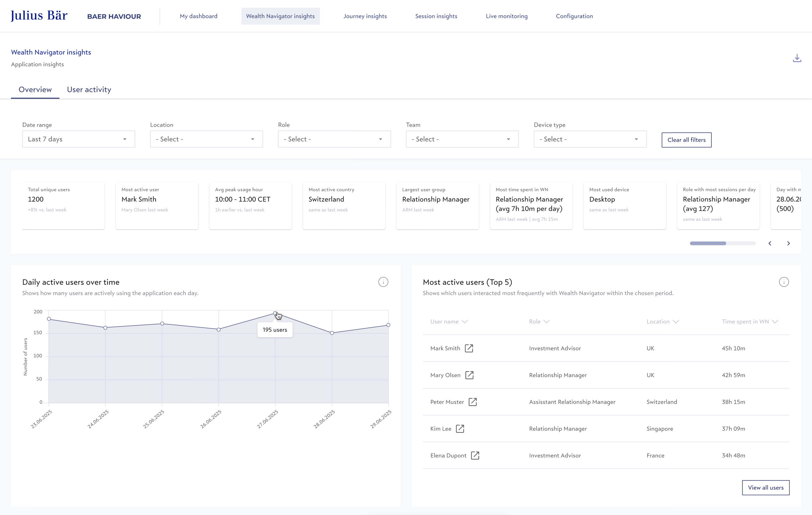Click Peter Muster name in table
Image resolution: width=812 pixels, height=515 pixels.
click(x=447, y=402)
